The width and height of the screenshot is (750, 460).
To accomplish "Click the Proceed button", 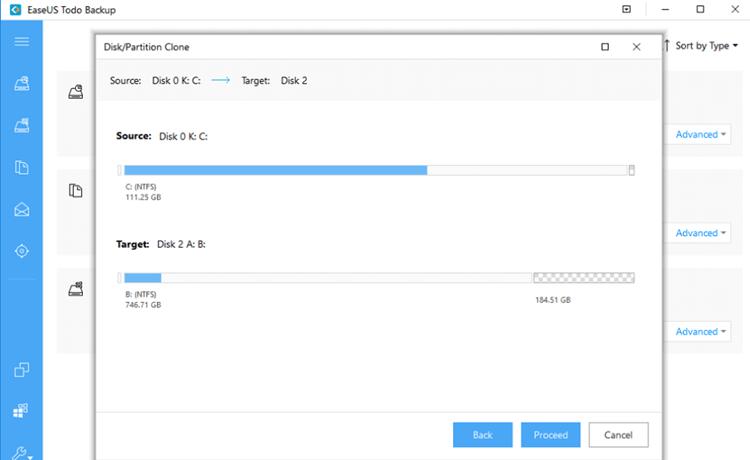I will [x=551, y=435].
